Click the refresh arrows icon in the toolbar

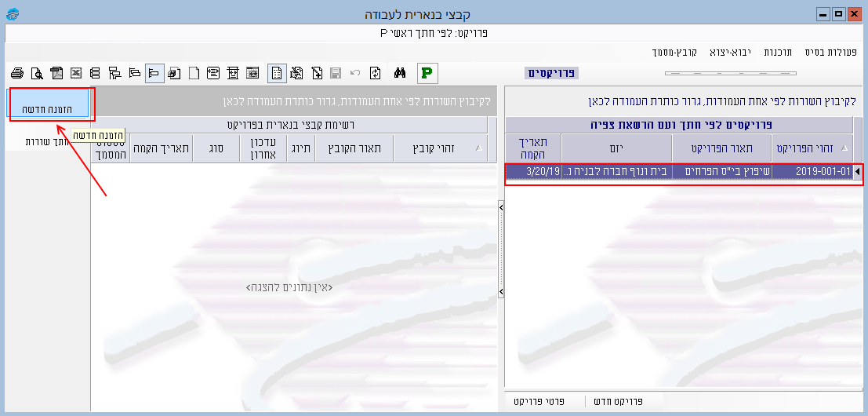coord(376,74)
